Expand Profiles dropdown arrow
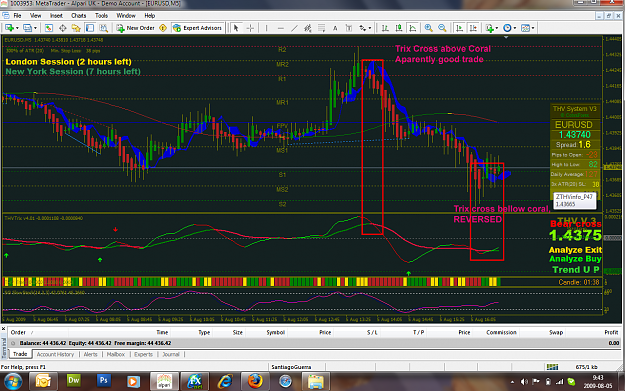The image size is (625, 391). point(35,28)
